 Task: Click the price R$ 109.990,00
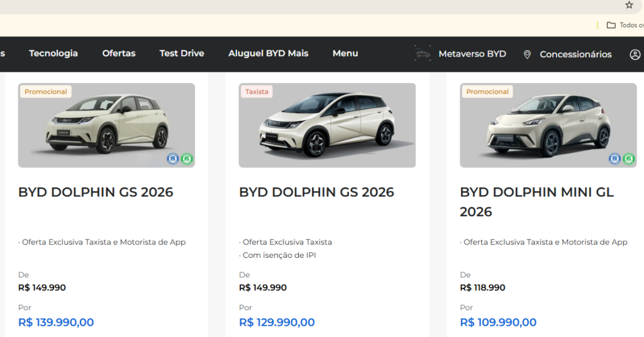498,322
